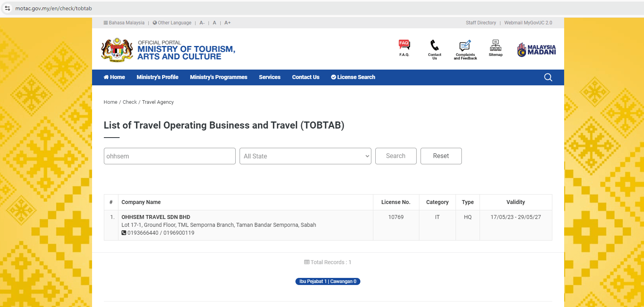Click the magnifier search icon in navbar
Screen dimensions: 644x307
pos(548,77)
